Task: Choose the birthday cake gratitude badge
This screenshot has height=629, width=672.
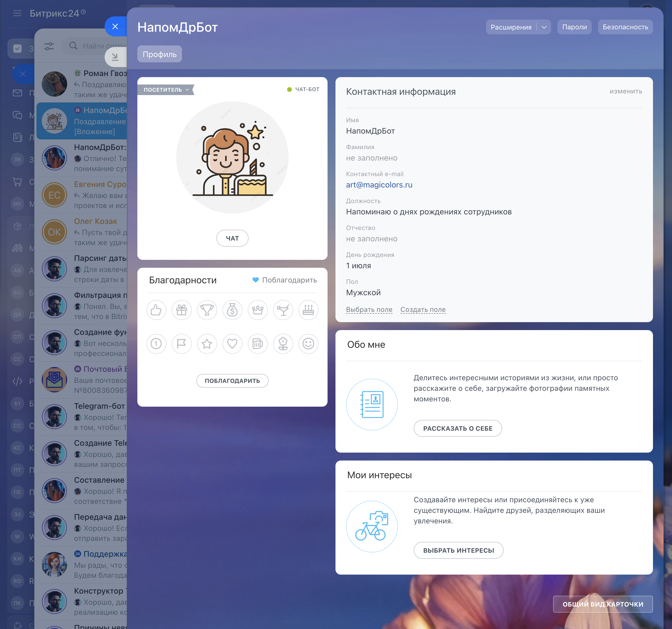Action: coord(308,310)
